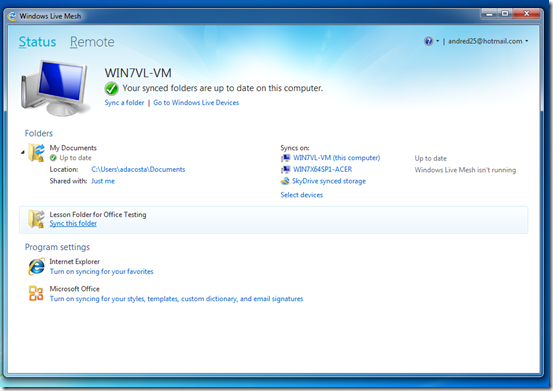Click 'Windows Live Mesh isn't running' status text
This screenshot has height=391, width=553.
465,170
